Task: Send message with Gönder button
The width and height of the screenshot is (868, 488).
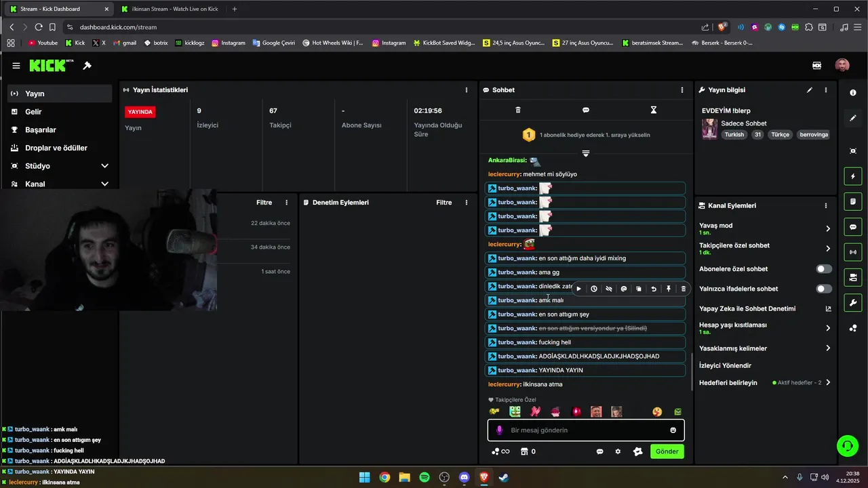Action: coord(667,451)
